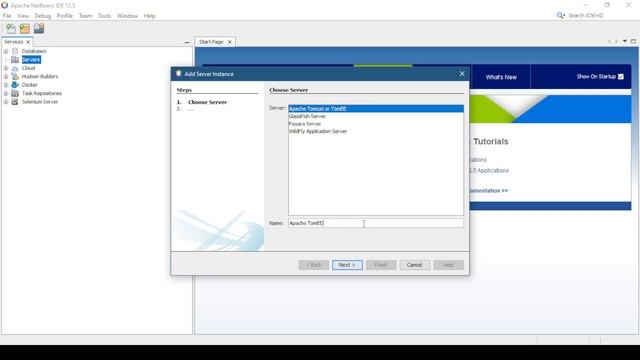Select GlassFish Server in list
This screenshot has width=640, height=360.
[x=376, y=116]
